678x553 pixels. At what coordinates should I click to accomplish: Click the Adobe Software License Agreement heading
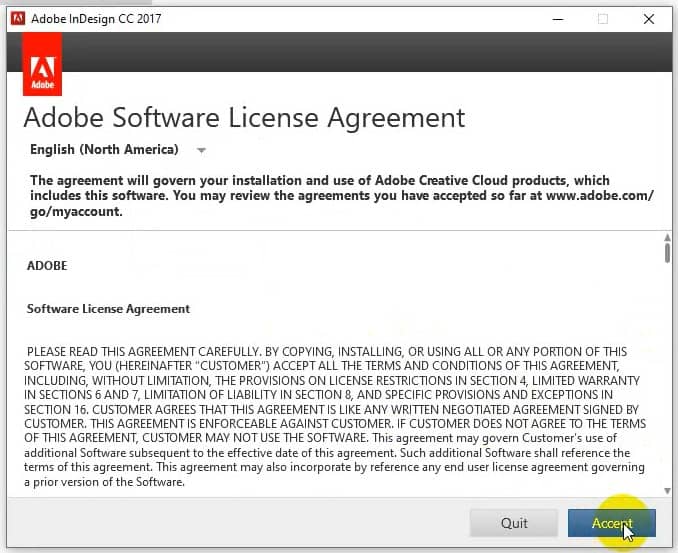(x=244, y=117)
